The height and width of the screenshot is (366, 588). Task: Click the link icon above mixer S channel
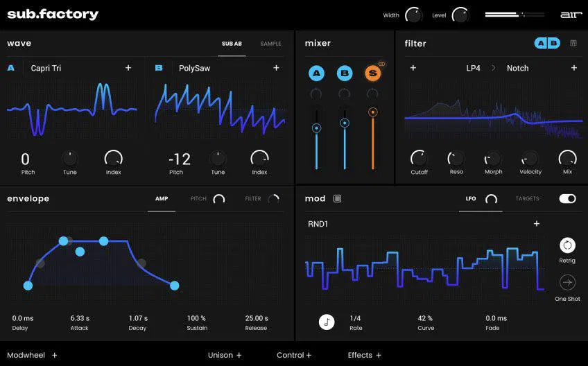[x=381, y=64]
